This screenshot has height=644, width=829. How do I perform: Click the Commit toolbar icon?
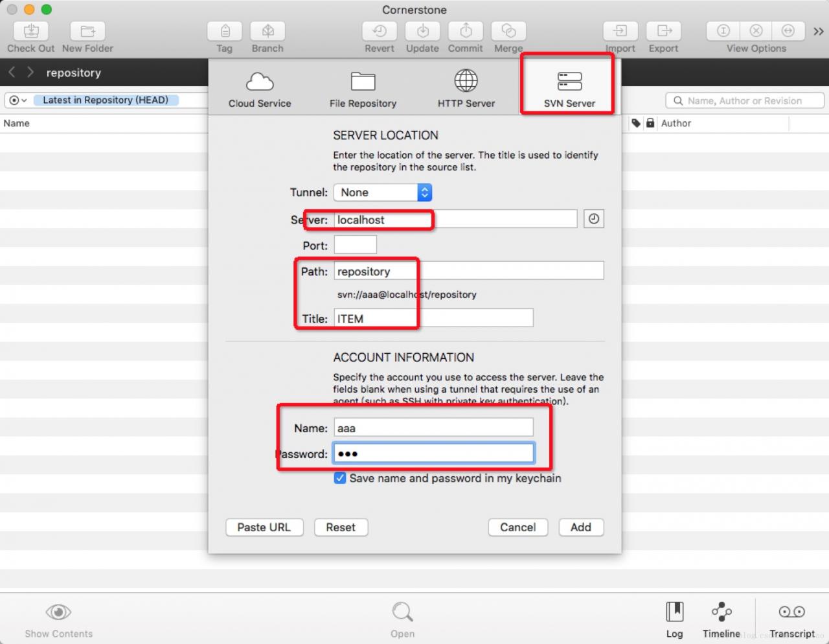click(x=466, y=30)
